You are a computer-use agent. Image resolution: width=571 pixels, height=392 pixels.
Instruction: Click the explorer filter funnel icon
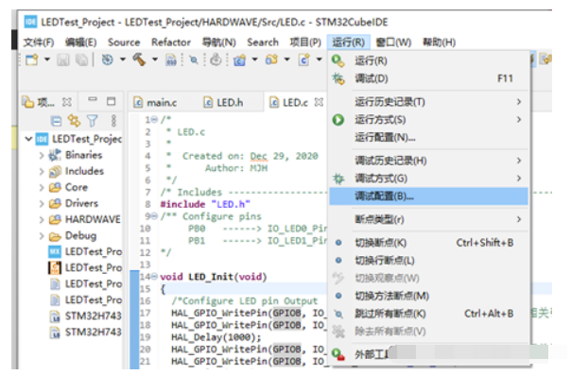[x=93, y=121]
